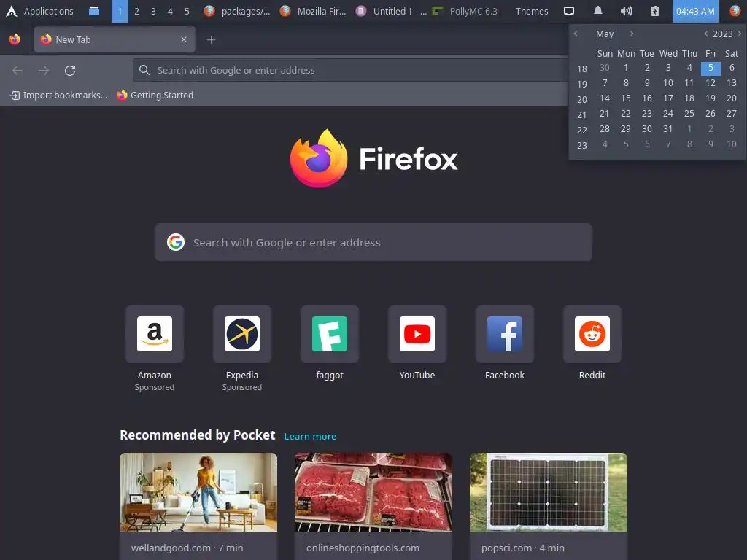Click the Learn more link next to Pocket
Viewport: 747px width, 560px height.
click(310, 436)
